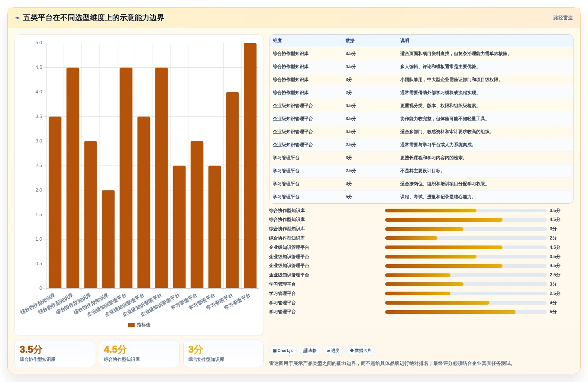
Task: Click the progress bar labeled 2分
Action: pos(466,238)
